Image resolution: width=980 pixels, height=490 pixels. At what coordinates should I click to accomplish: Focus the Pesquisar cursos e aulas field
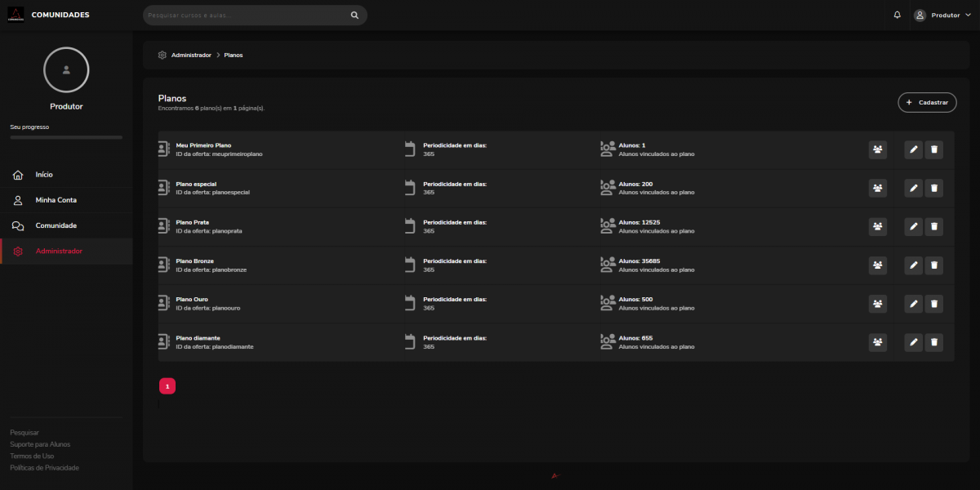click(245, 15)
